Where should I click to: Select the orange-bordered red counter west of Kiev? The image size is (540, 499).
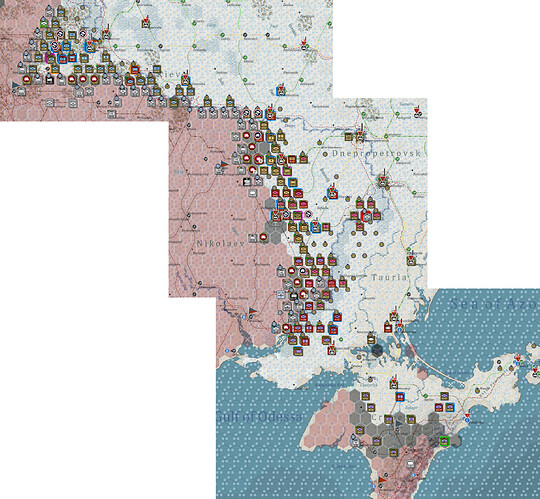tap(135, 70)
